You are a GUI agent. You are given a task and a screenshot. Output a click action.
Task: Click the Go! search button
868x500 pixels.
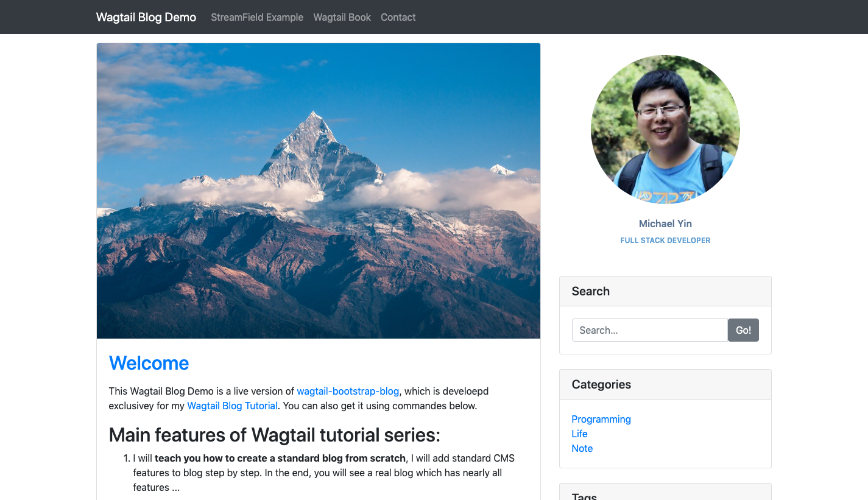(743, 330)
